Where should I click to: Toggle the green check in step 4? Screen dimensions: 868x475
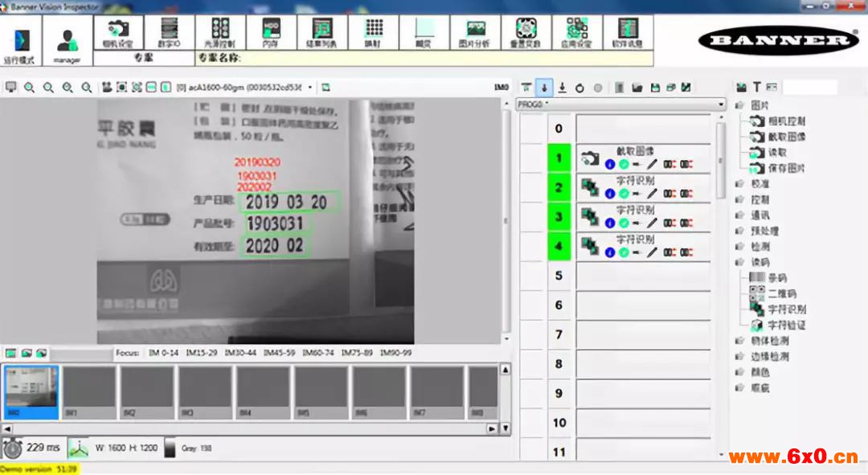point(624,252)
